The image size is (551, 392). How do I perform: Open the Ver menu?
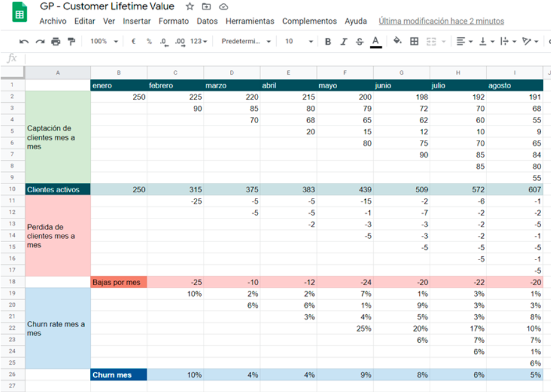109,21
